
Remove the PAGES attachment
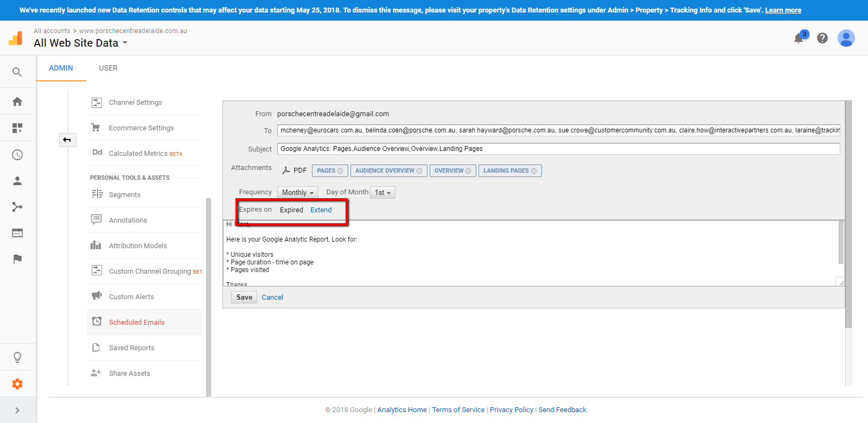coord(340,171)
